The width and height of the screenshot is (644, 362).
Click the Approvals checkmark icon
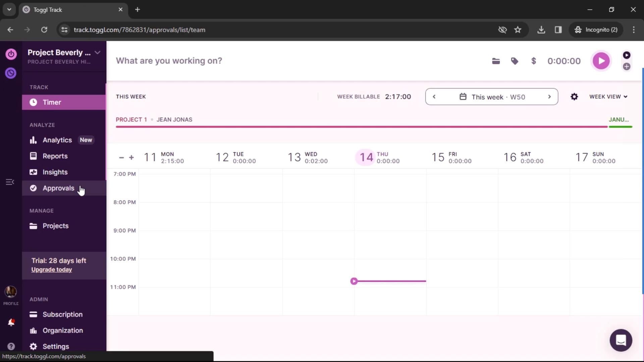[x=33, y=188]
